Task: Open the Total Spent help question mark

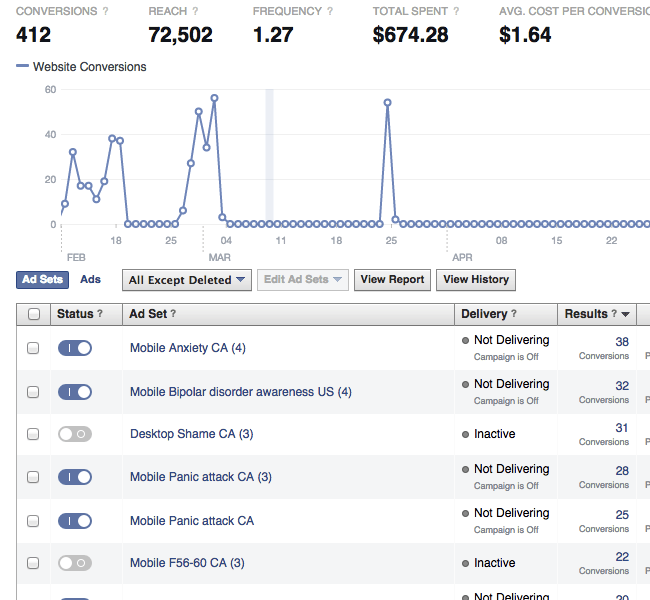Action: pos(456,11)
